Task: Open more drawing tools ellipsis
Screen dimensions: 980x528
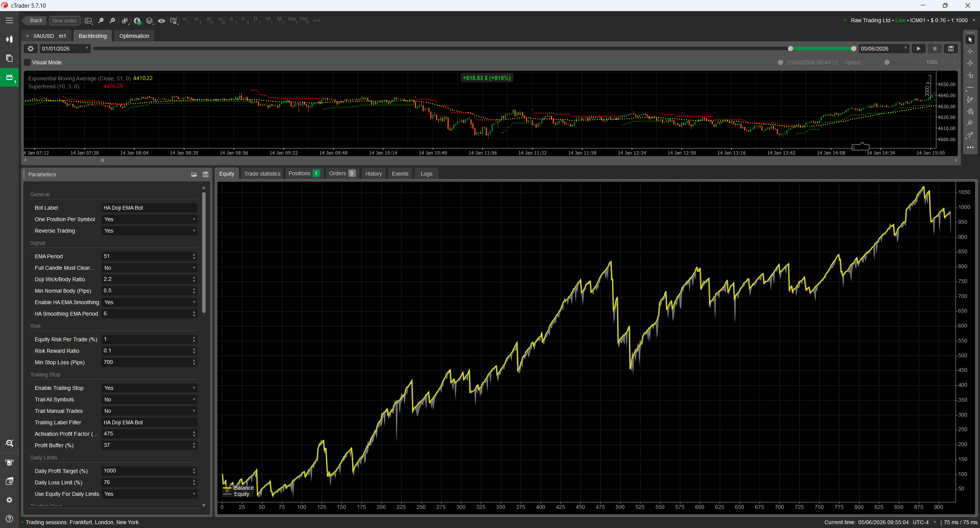Action: click(x=970, y=147)
